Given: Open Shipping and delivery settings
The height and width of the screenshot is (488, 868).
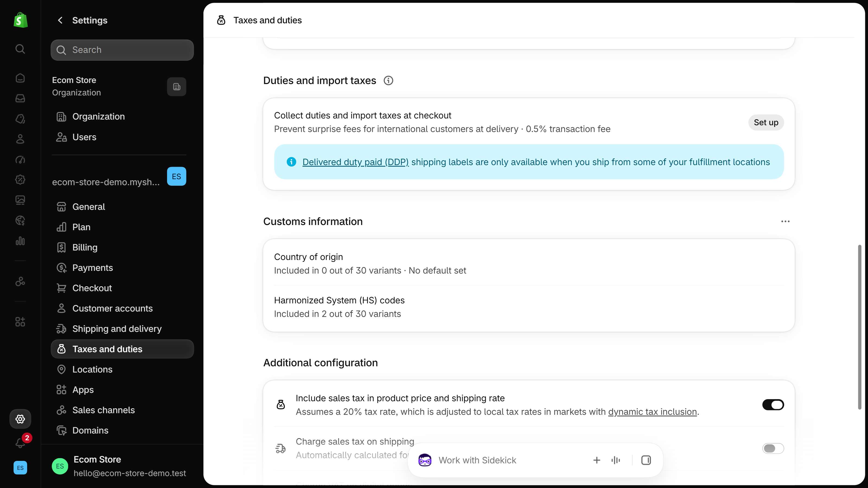Looking at the screenshot, I should coord(122,329).
